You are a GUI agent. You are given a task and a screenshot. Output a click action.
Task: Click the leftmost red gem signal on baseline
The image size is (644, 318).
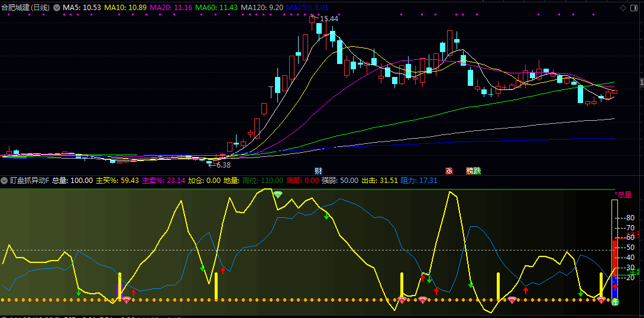pyautogui.click(x=126, y=301)
